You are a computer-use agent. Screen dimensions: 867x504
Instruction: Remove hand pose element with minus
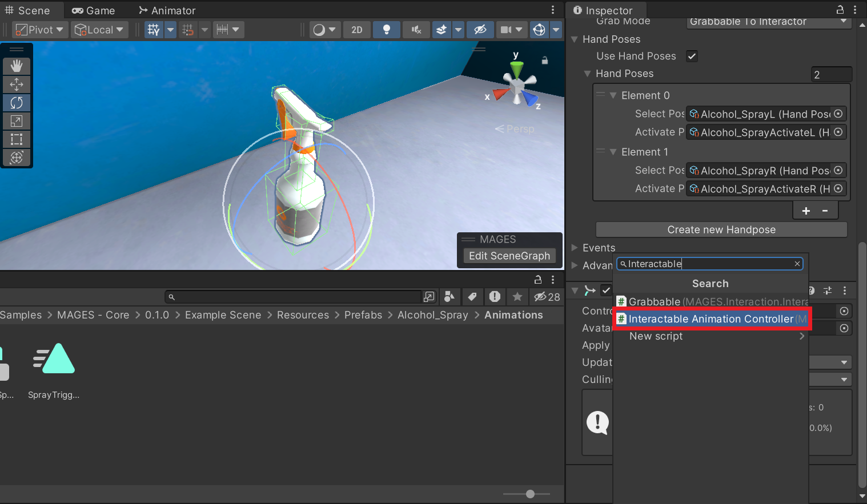(825, 211)
